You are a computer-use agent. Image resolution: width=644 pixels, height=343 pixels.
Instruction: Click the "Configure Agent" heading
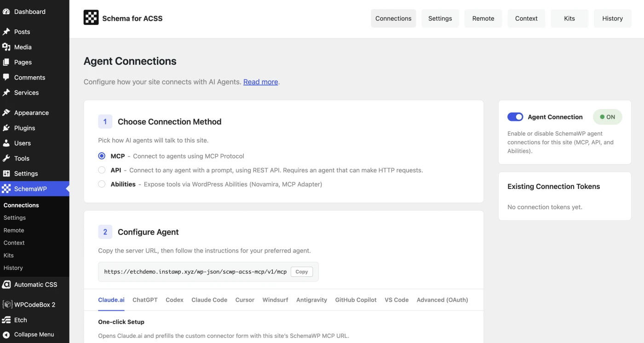pos(148,232)
